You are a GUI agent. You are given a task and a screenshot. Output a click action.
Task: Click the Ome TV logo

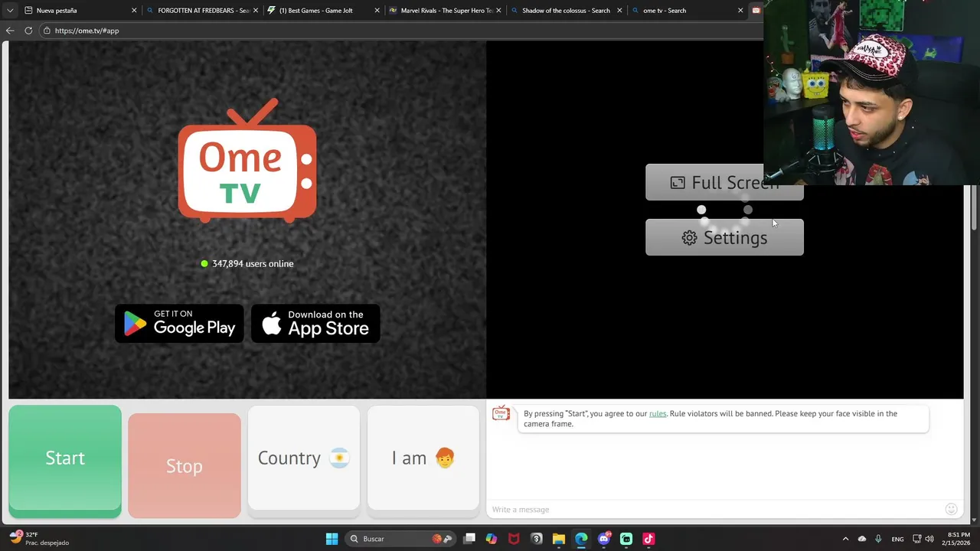[x=247, y=161]
